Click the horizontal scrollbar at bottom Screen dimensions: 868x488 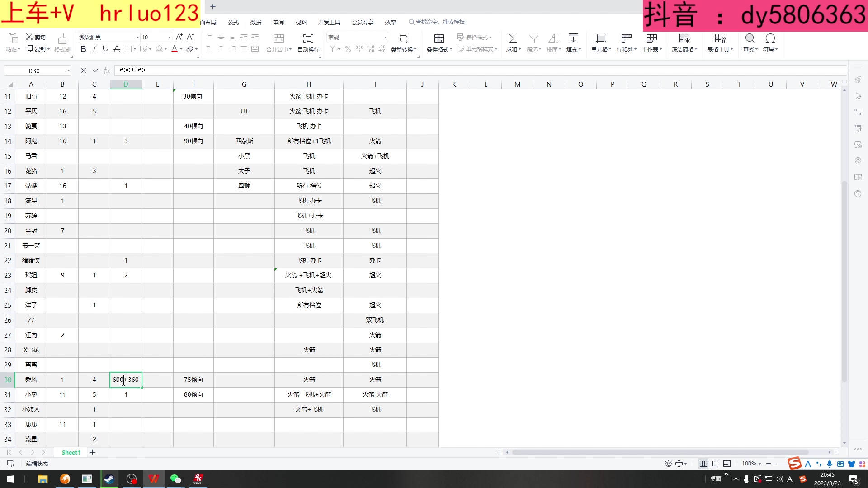click(x=660, y=452)
